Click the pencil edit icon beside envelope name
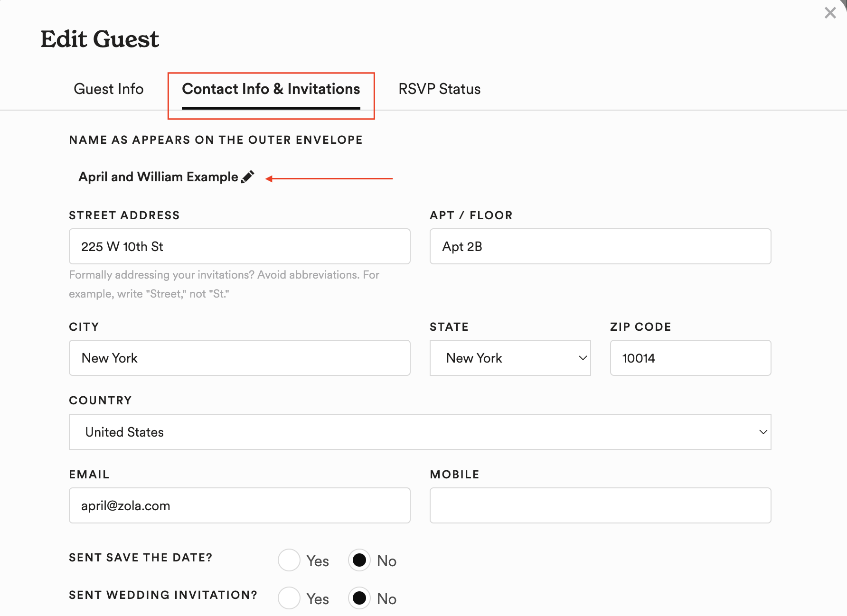 click(x=248, y=177)
